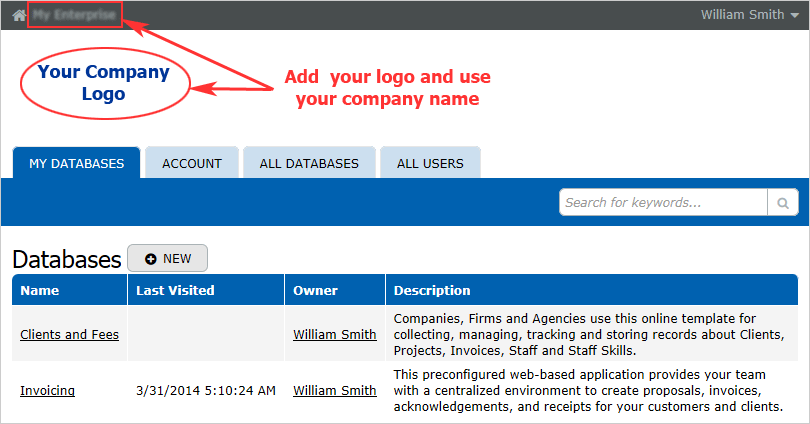Open the Invoicing database

pos(48,390)
